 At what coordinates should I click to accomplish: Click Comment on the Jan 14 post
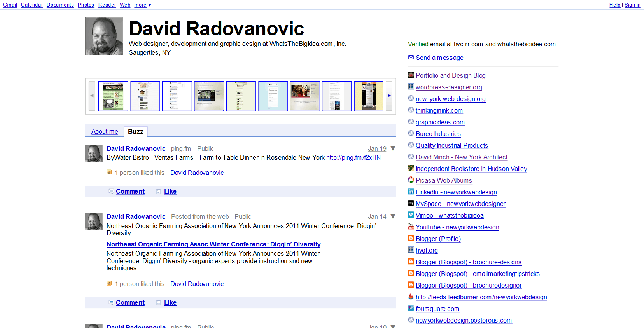(130, 302)
